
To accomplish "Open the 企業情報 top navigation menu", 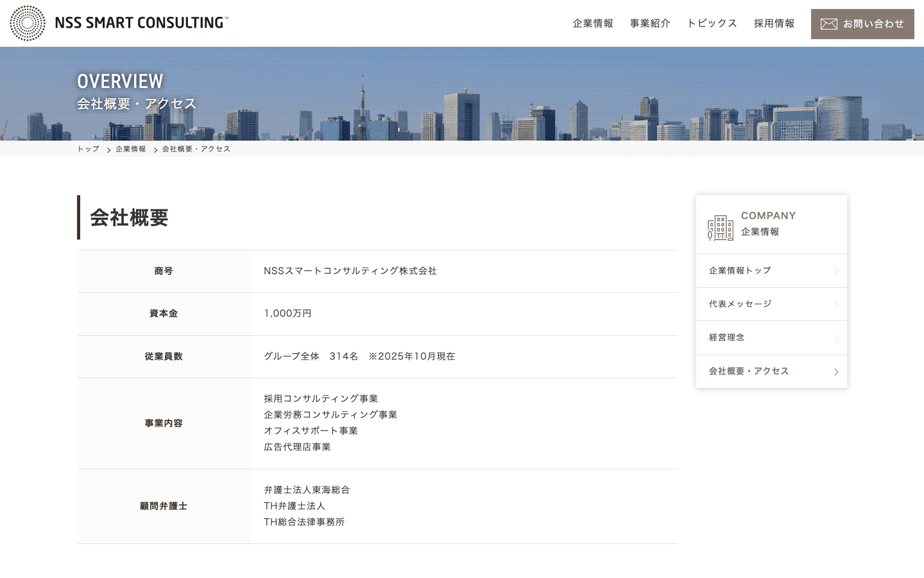I will click(x=593, y=23).
